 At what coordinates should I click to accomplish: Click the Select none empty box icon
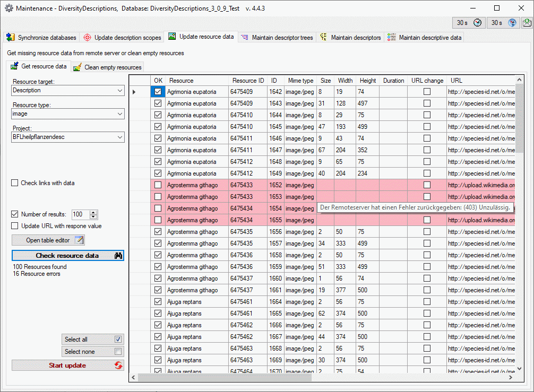pyautogui.click(x=118, y=352)
